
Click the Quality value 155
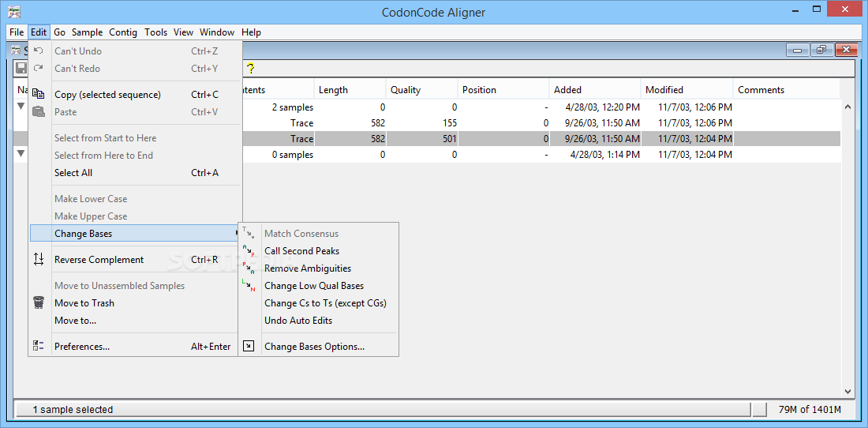pyautogui.click(x=449, y=123)
